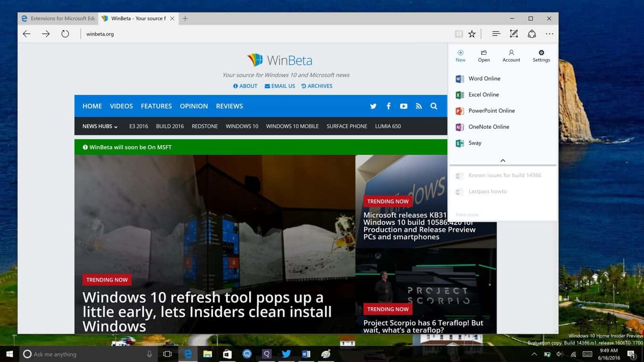Image resolution: width=644 pixels, height=362 pixels.
Task: Go forward in browser history
Action: pyautogui.click(x=46, y=34)
